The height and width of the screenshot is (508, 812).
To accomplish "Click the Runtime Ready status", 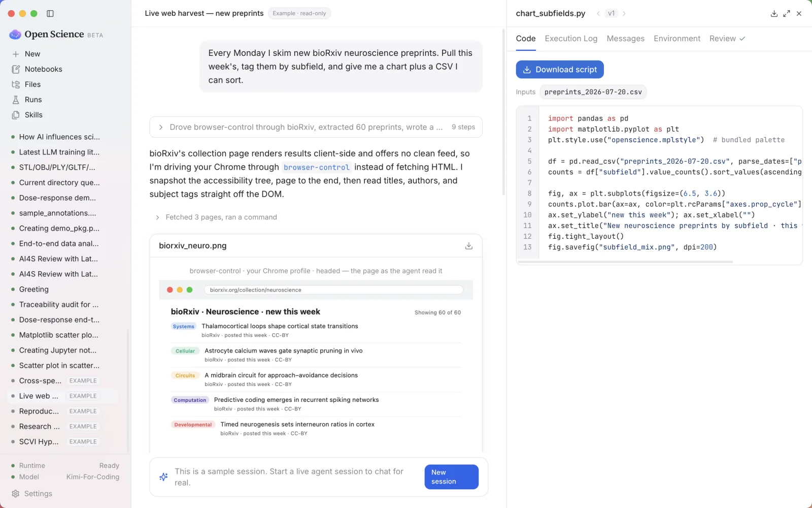I will click(x=65, y=466).
